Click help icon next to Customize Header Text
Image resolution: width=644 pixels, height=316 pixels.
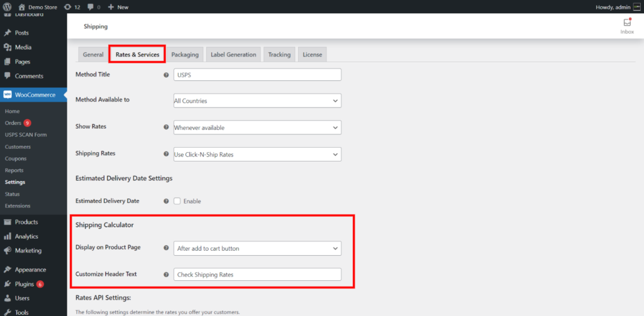tap(166, 275)
